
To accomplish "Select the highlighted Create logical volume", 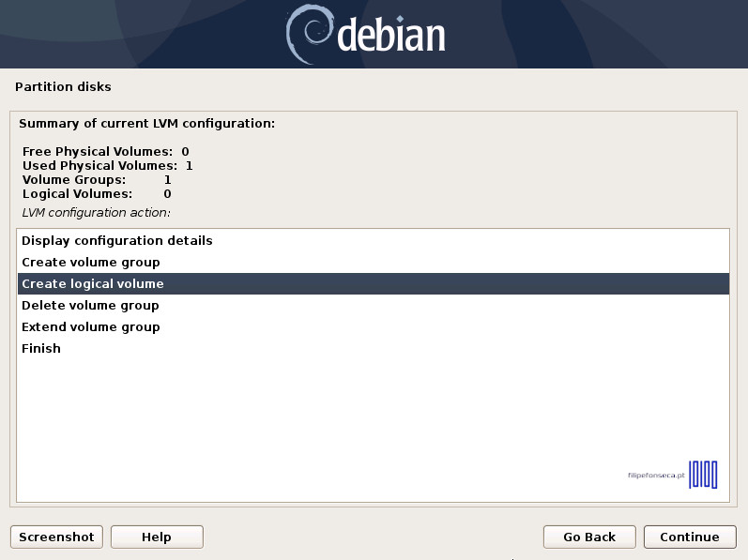I will pyautogui.click(x=93, y=284).
